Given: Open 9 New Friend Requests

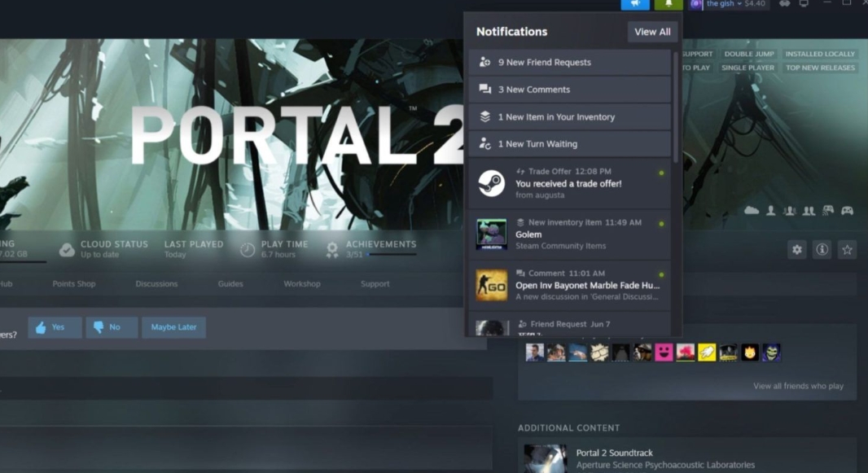Looking at the screenshot, I should coord(570,62).
